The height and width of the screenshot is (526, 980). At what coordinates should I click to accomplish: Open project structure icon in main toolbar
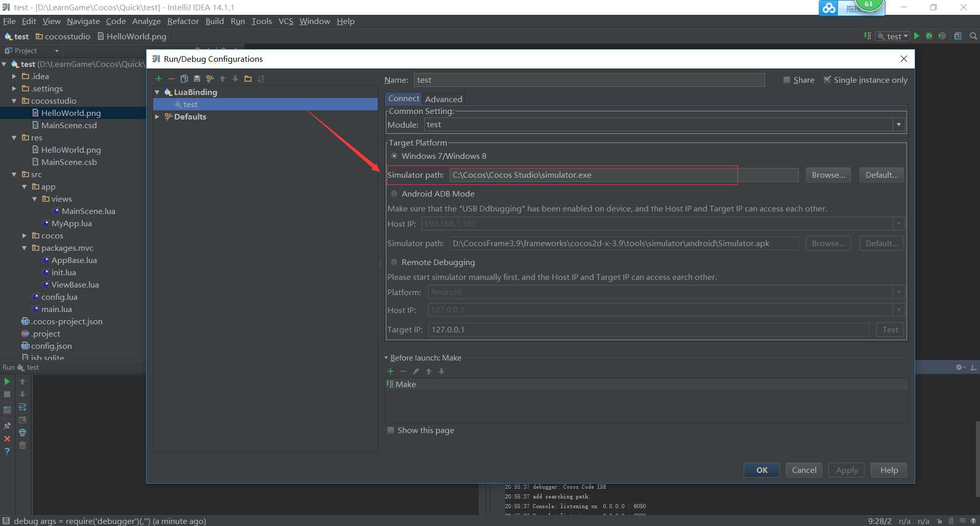pos(958,36)
